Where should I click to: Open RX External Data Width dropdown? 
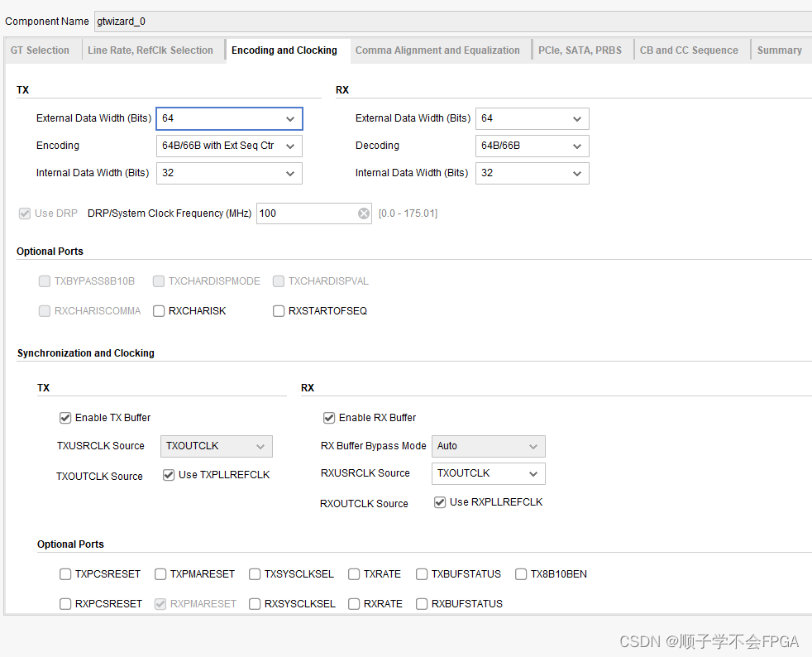point(533,118)
